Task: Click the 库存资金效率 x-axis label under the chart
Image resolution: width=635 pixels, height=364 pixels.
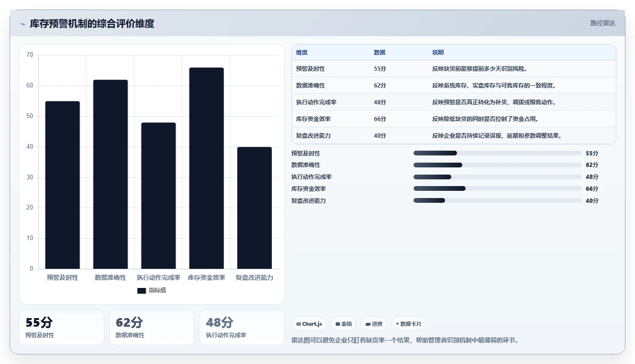Action: pyautogui.click(x=206, y=277)
